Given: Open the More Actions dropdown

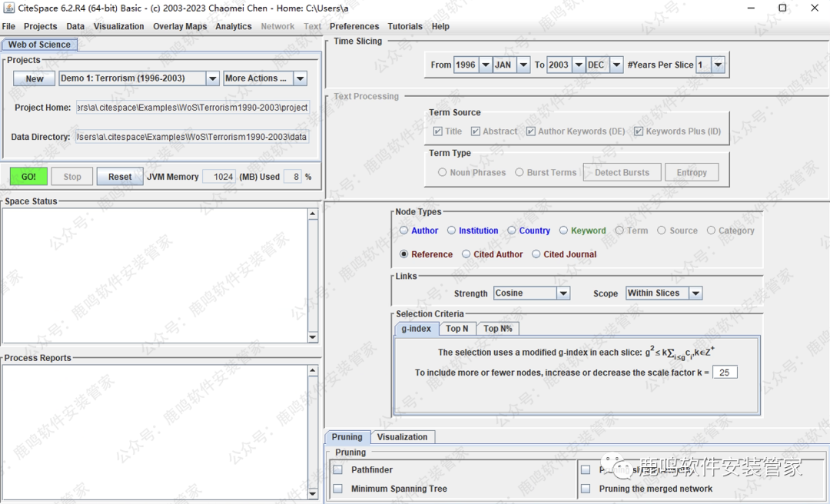Looking at the screenshot, I should tap(300, 78).
